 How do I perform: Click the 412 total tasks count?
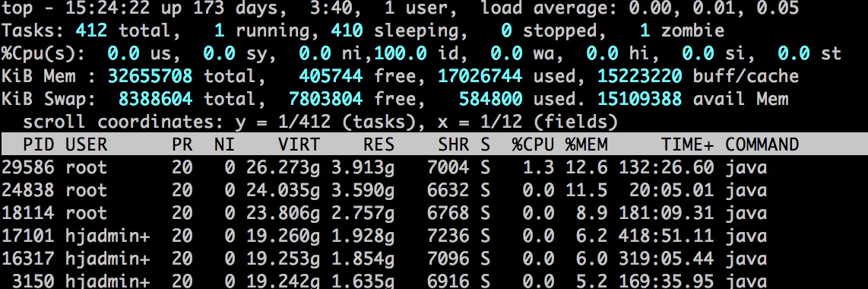click(91, 30)
